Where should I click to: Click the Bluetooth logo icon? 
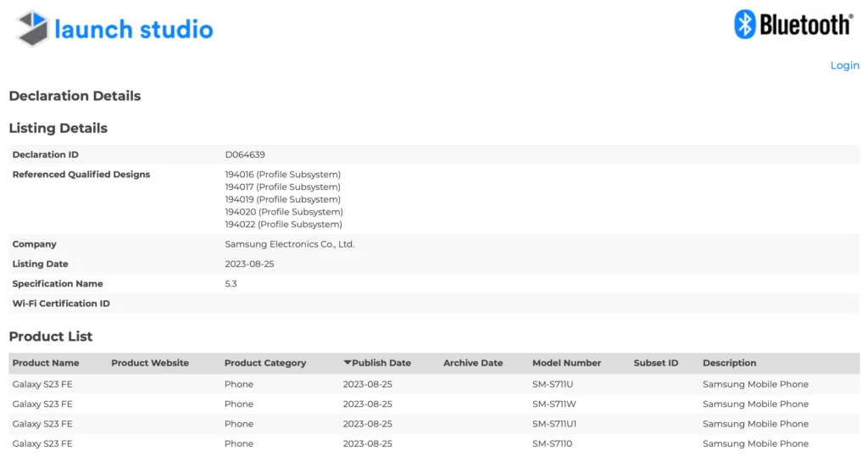pos(744,25)
